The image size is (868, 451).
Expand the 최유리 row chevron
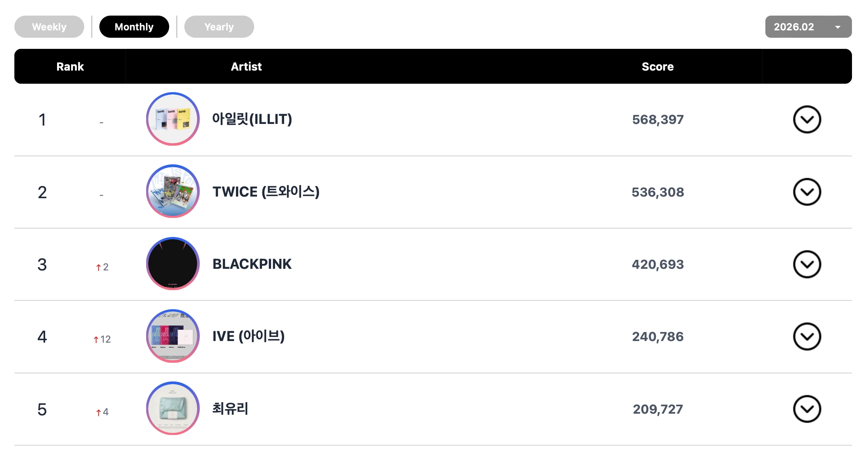pos(807,409)
